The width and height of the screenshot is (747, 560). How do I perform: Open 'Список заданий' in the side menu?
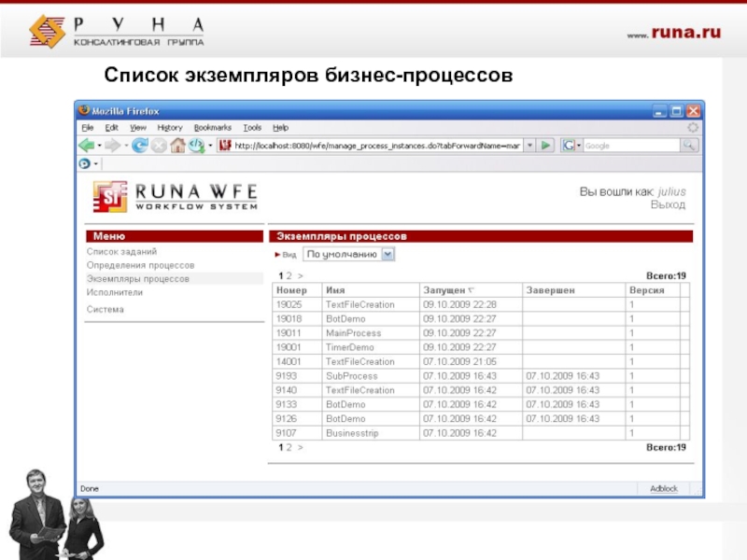click(x=121, y=251)
